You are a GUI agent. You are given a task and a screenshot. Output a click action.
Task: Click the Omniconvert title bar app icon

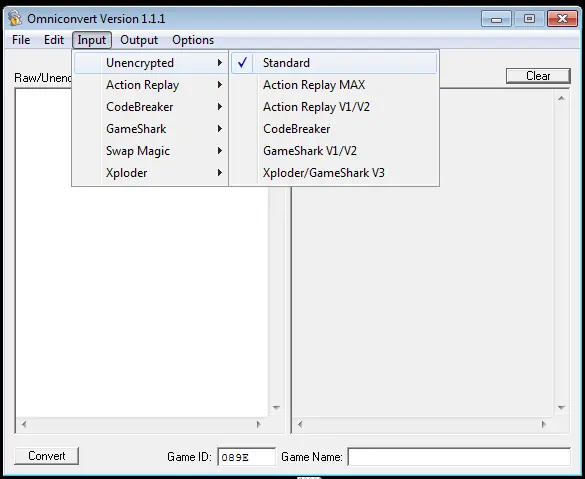click(x=15, y=18)
